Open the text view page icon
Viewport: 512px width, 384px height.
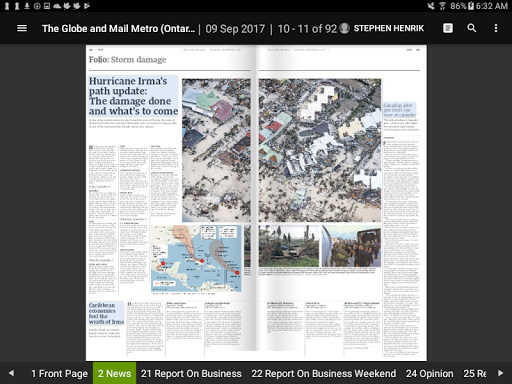[x=448, y=28]
